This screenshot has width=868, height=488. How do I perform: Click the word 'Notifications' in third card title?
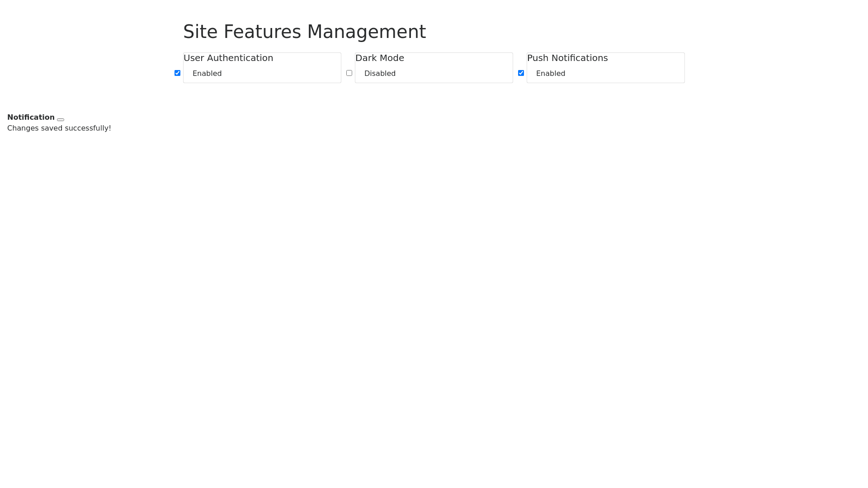tap(580, 58)
